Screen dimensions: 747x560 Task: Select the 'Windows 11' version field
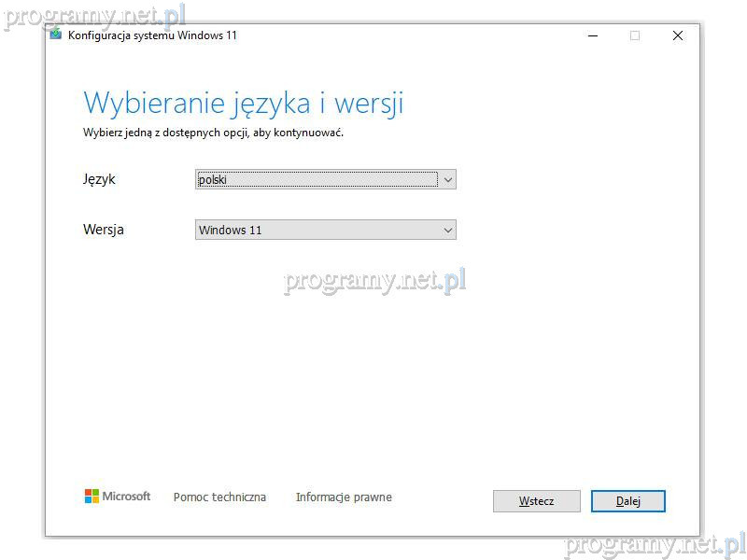point(317,230)
